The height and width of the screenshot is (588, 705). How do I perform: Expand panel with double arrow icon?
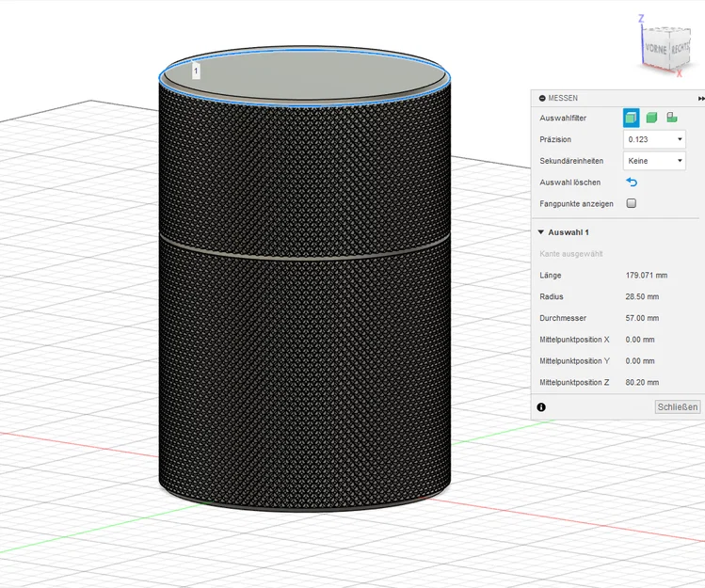click(x=701, y=98)
